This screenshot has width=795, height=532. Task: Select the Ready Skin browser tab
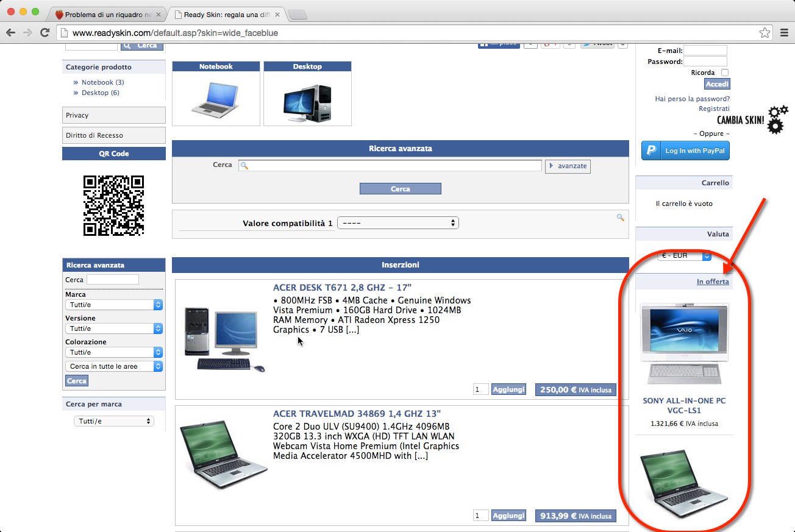(x=226, y=14)
